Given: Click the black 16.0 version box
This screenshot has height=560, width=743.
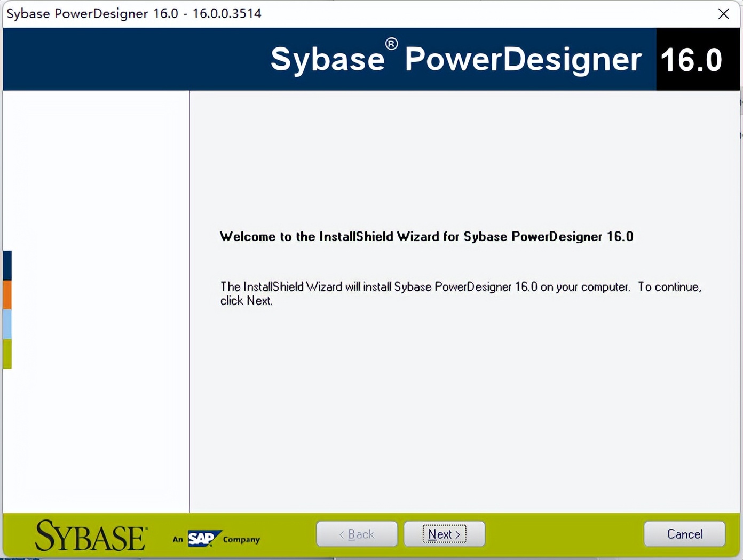Looking at the screenshot, I should (x=692, y=59).
